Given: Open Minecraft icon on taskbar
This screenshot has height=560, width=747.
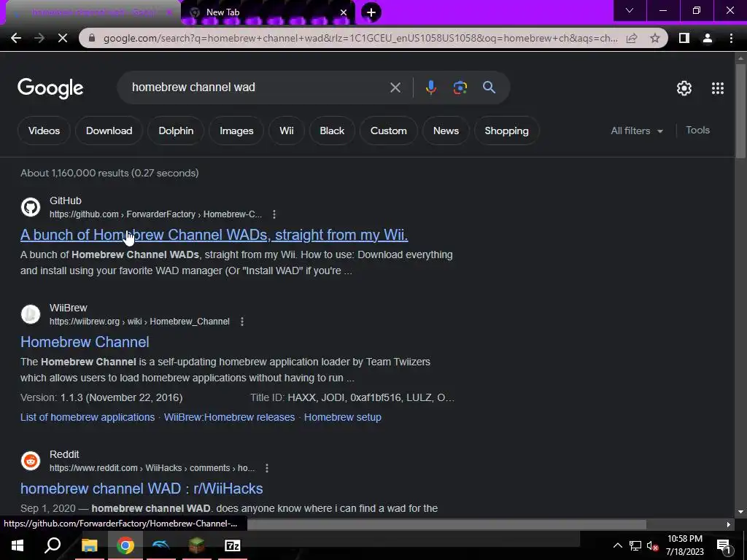Looking at the screenshot, I should point(196,545).
